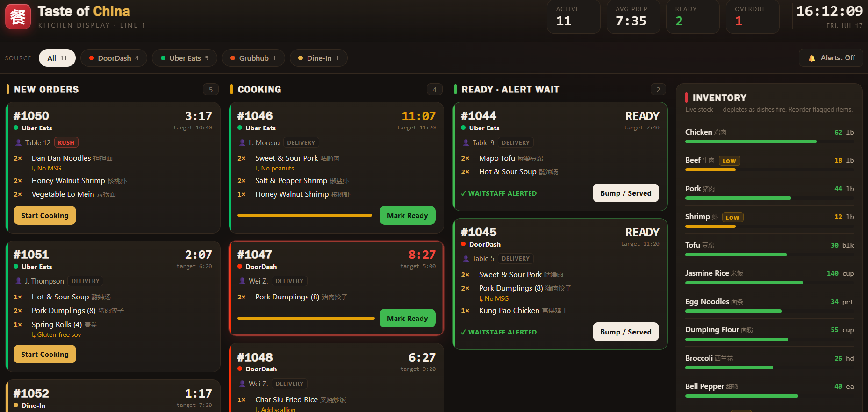Click person icon on order #1048

[242, 384]
